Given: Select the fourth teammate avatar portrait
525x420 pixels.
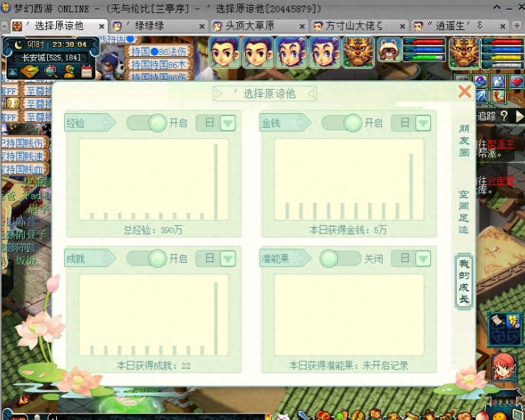Looking at the screenshot, I should pos(325,53).
